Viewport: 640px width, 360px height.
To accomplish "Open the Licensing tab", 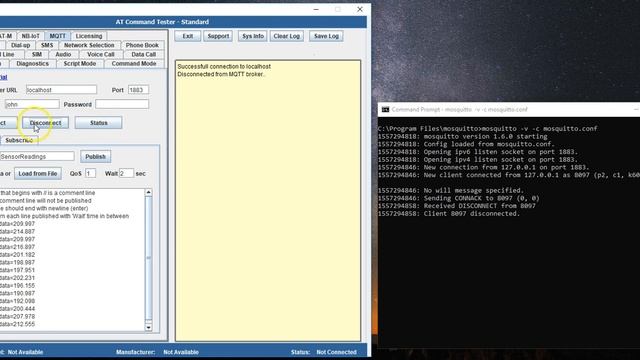I will coord(89,36).
